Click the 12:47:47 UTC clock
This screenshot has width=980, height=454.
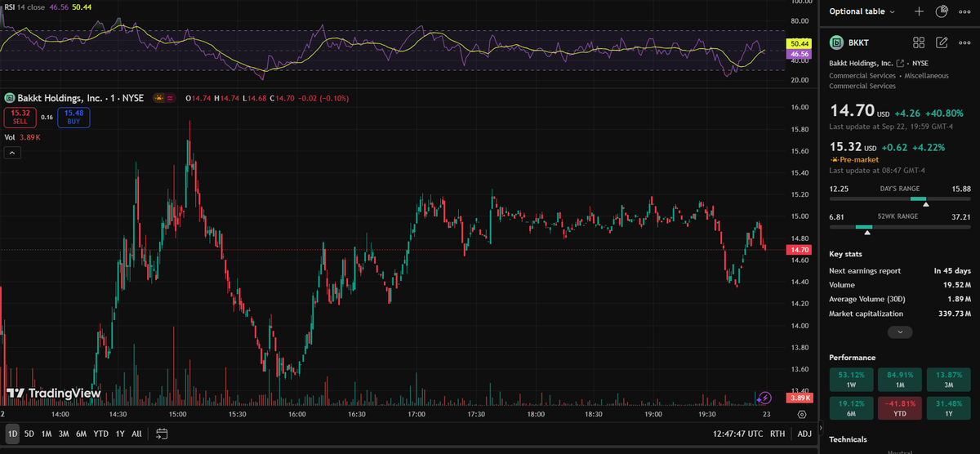(x=737, y=434)
